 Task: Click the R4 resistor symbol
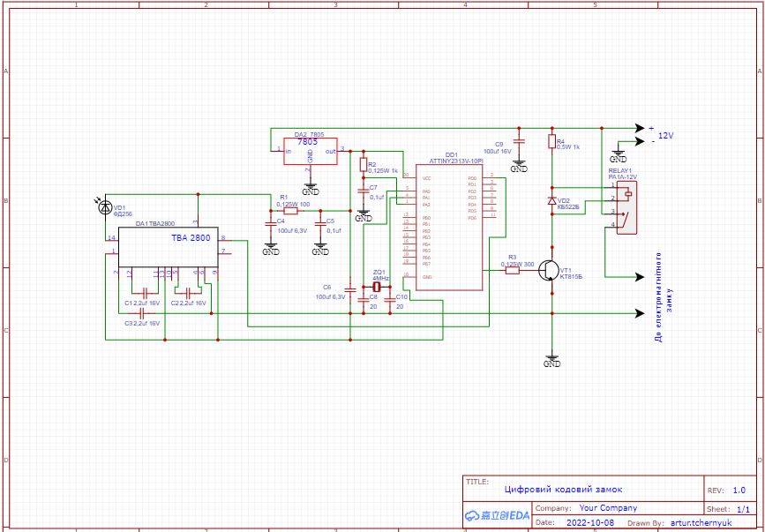(552, 141)
